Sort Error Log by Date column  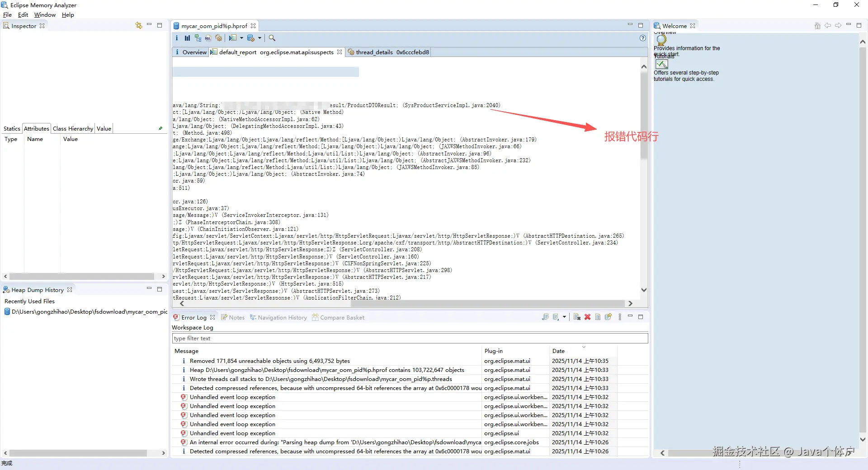[583, 351]
